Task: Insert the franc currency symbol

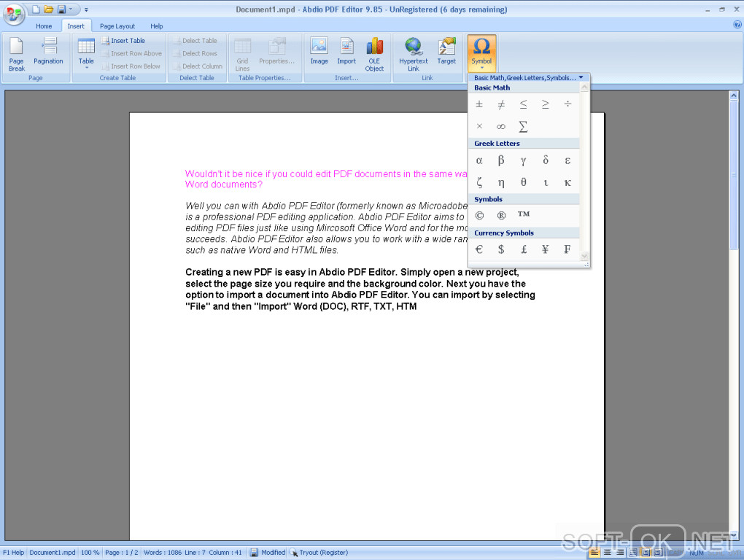Action: (567, 249)
